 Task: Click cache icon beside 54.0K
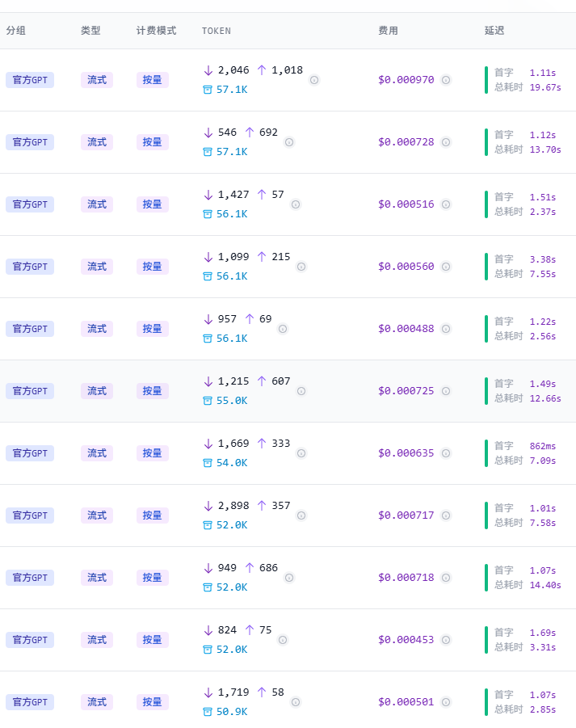tap(208, 463)
